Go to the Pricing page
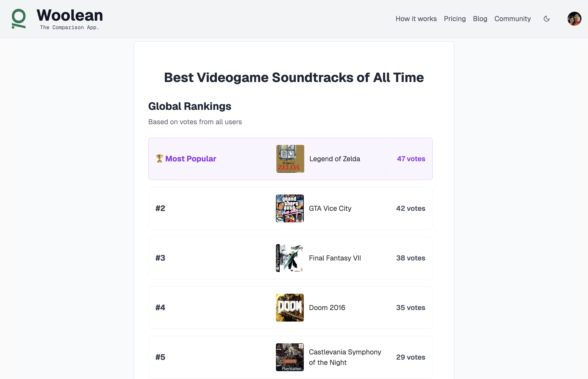Viewport: 588px width, 379px height. pos(455,19)
